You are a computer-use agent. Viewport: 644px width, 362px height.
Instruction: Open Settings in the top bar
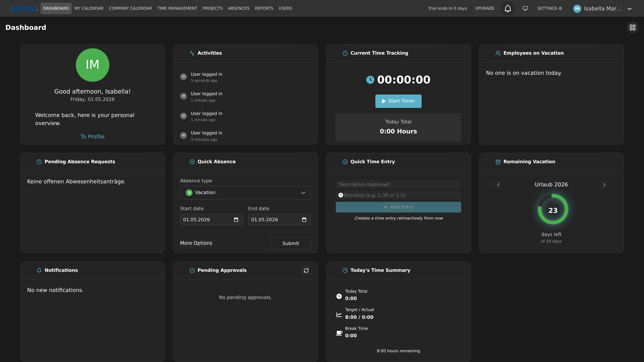pyautogui.click(x=550, y=9)
